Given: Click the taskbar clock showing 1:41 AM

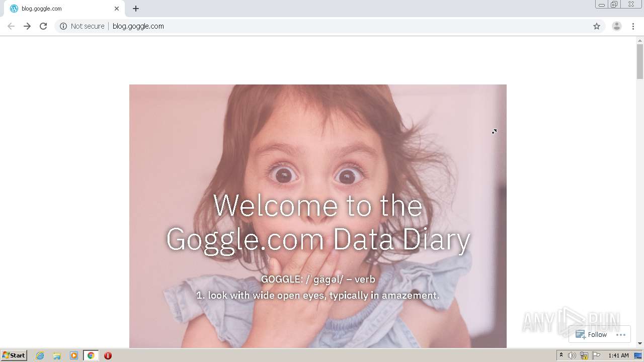Looking at the screenshot, I should pos(618,355).
